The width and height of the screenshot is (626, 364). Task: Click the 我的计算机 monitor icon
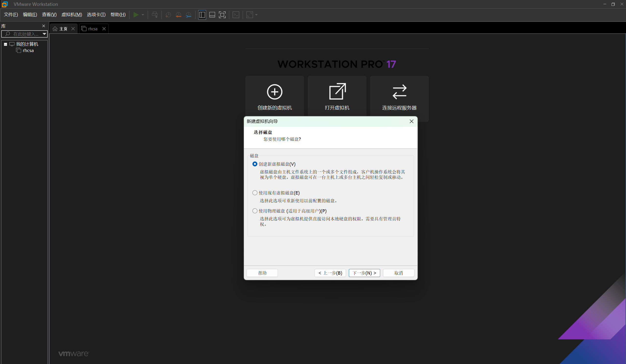[x=12, y=44]
